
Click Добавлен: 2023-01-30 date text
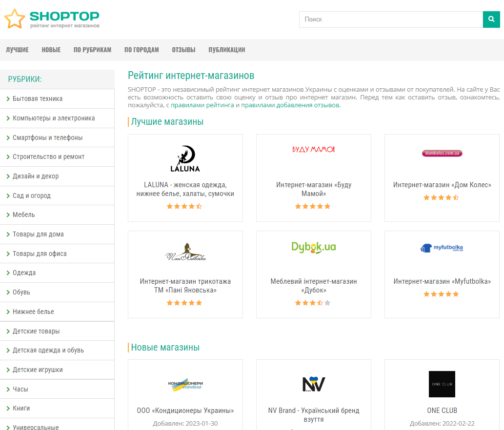tap(185, 424)
